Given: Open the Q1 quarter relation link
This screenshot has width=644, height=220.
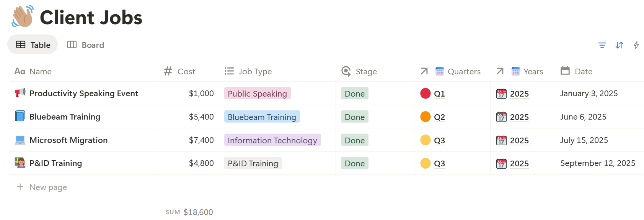Looking at the screenshot, I should [439, 94].
